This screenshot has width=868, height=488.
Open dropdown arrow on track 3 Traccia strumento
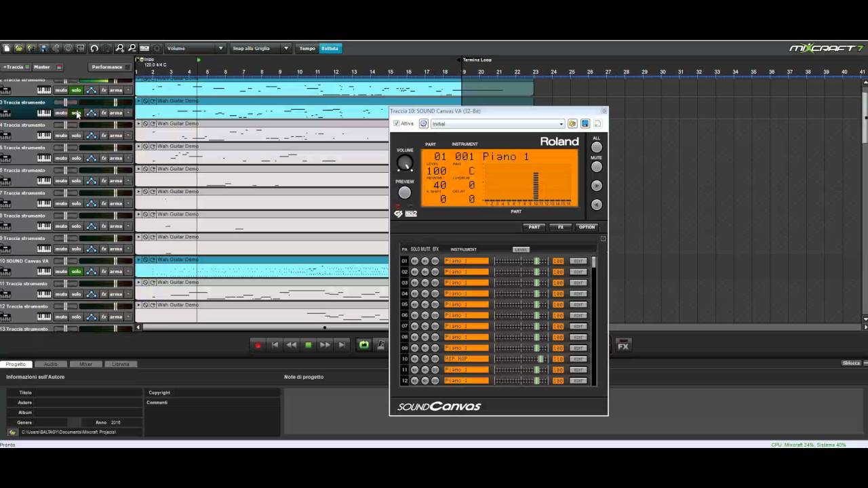click(128, 113)
